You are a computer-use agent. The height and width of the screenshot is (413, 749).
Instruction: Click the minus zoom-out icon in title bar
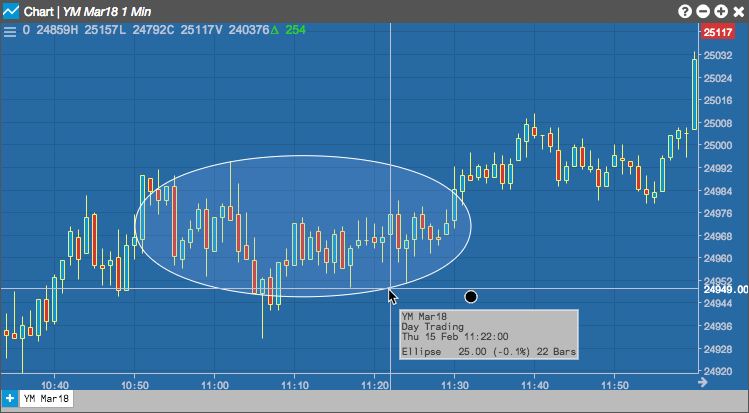click(x=703, y=11)
